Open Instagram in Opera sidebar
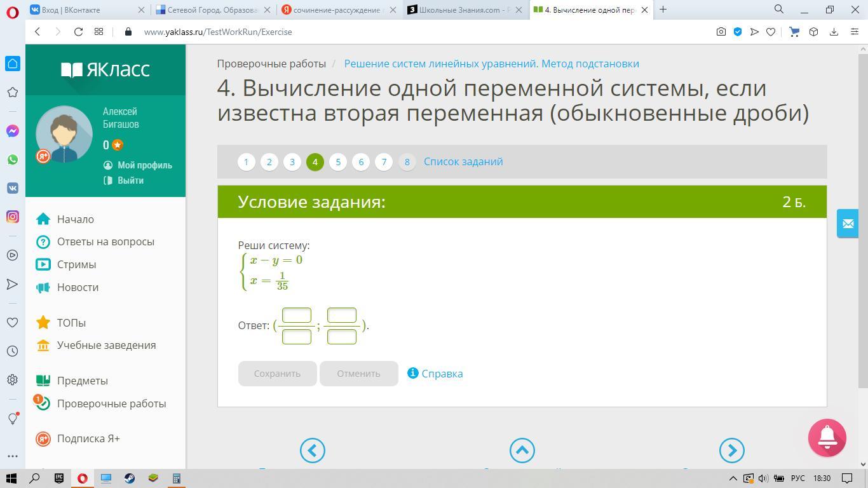 pos(12,217)
